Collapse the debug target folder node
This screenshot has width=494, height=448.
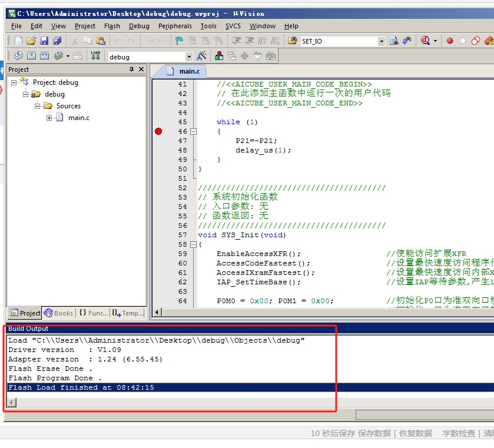click(x=25, y=94)
